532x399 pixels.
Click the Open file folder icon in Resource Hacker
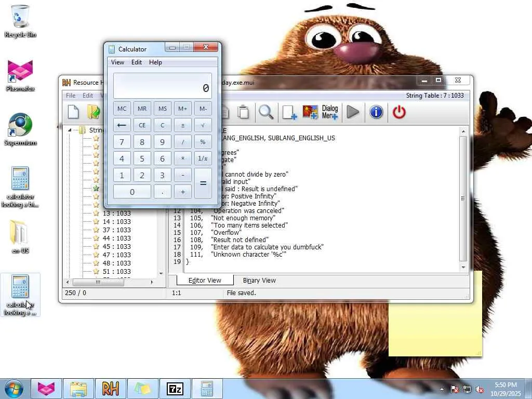94,112
